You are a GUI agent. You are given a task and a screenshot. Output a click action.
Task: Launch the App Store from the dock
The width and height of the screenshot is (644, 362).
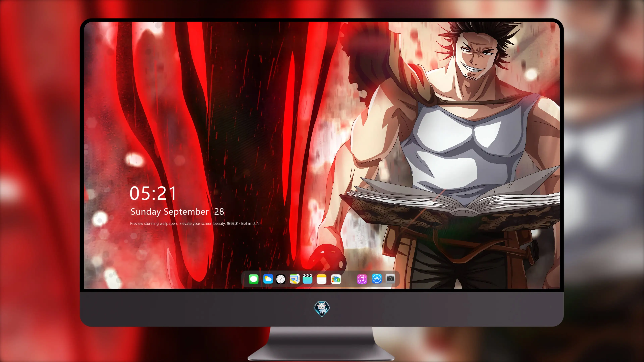(x=377, y=279)
